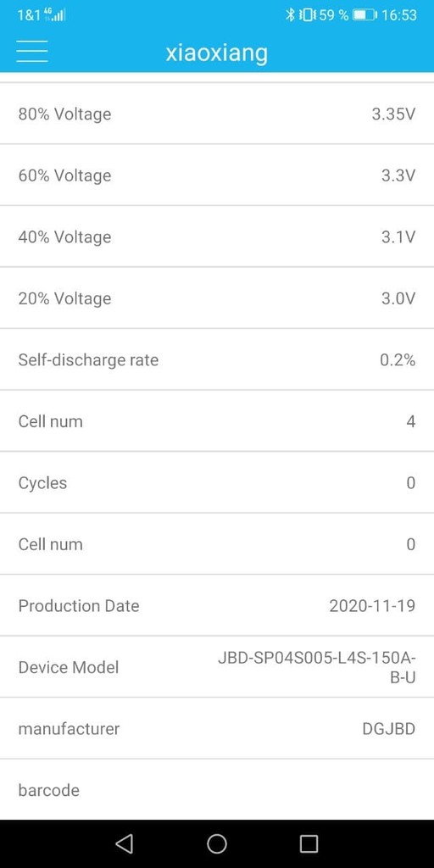Tap the vibrate mode status icon
Image resolution: width=434 pixels, height=868 pixels.
click(306, 15)
